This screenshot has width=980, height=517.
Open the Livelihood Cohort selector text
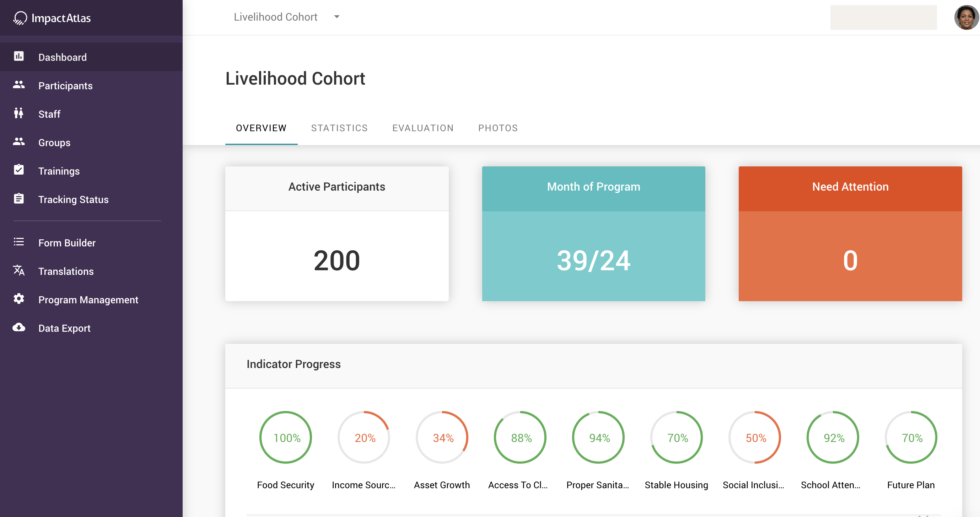tap(275, 17)
